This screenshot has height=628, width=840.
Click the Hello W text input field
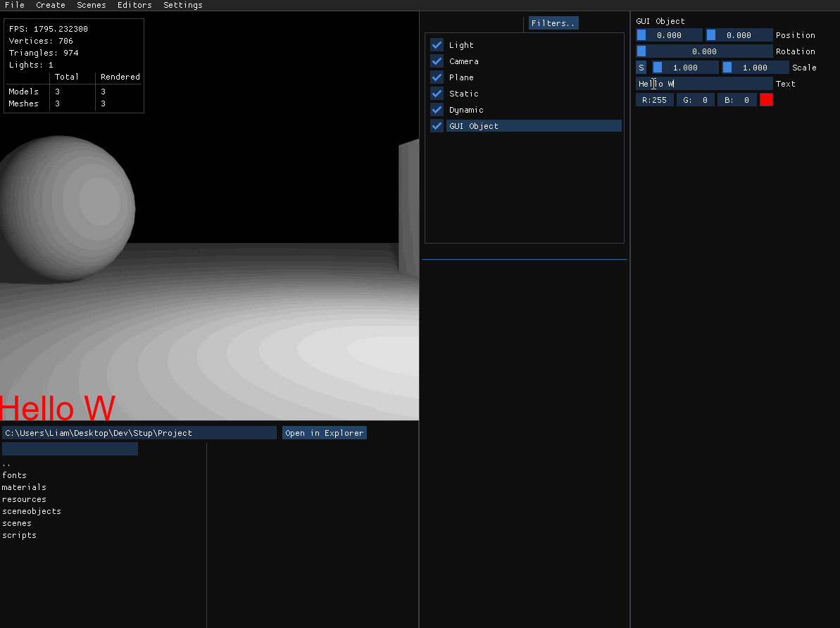[x=704, y=84]
